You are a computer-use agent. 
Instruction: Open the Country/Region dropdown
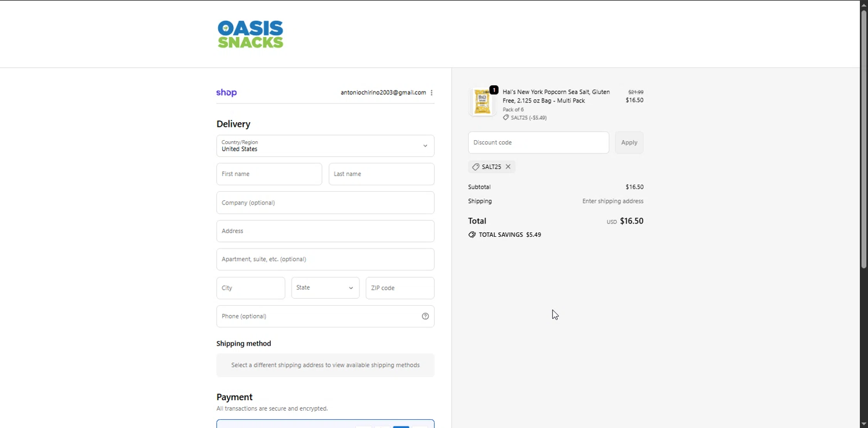click(325, 146)
